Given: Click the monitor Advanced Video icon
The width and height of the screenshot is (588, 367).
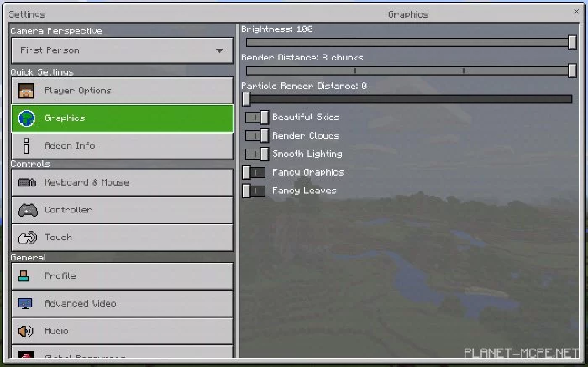Looking at the screenshot, I should [26, 303].
